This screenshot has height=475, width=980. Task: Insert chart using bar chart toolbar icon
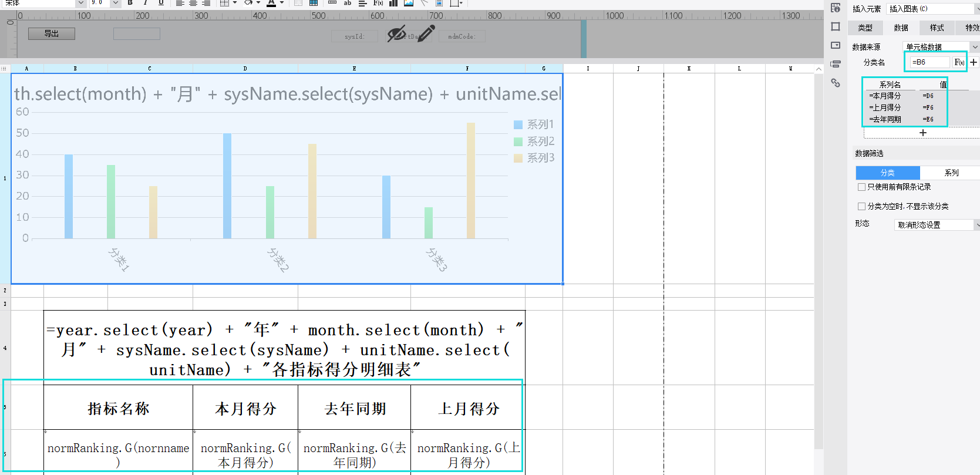point(393,3)
